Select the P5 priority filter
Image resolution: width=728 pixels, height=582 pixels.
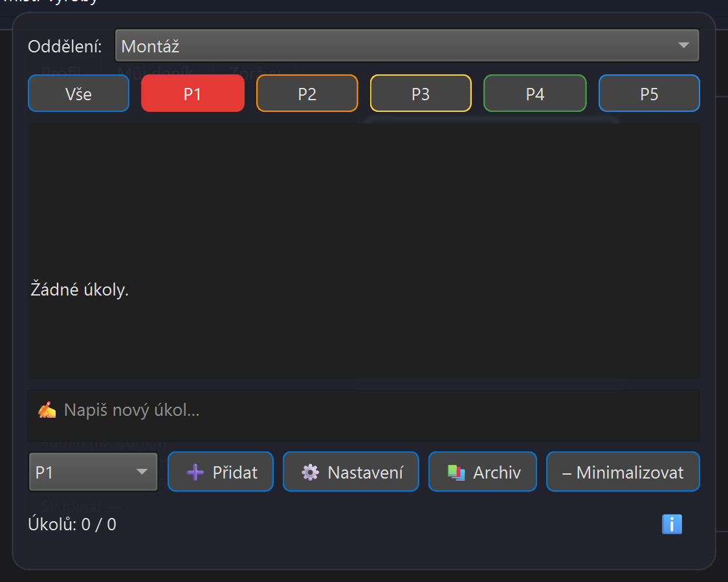pos(649,94)
